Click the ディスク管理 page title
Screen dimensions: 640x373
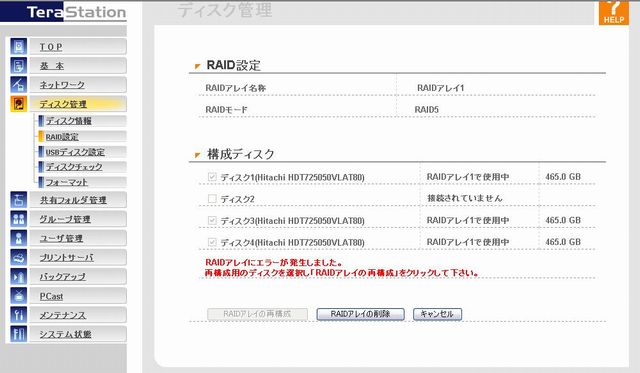click(225, 10)
